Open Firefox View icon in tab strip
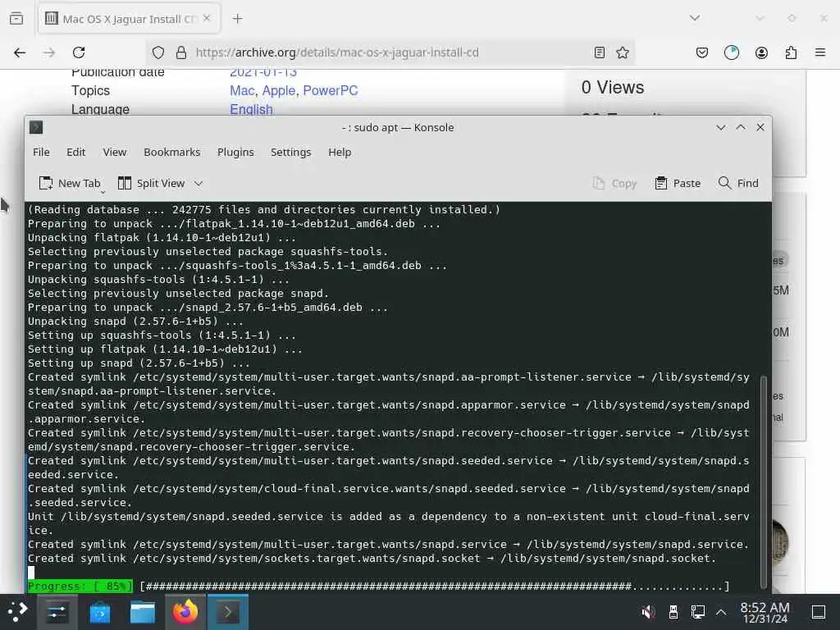 pyautogui.click(x=16, y=19)
